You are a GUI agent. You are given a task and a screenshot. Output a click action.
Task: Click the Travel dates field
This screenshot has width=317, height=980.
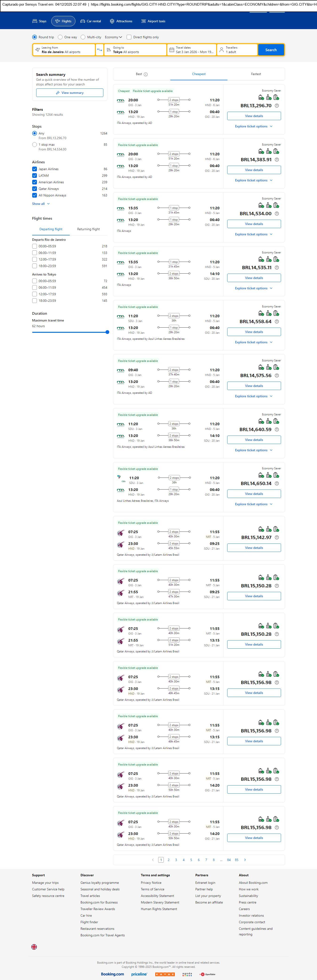pos(192,50)
